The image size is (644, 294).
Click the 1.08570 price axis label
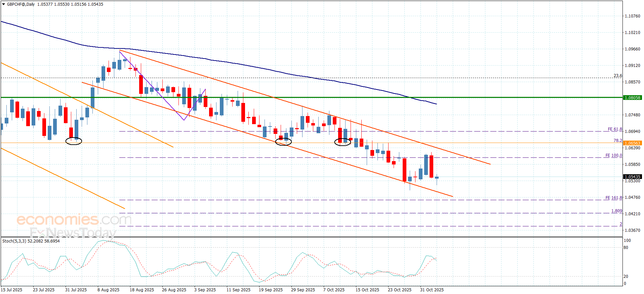632,82
